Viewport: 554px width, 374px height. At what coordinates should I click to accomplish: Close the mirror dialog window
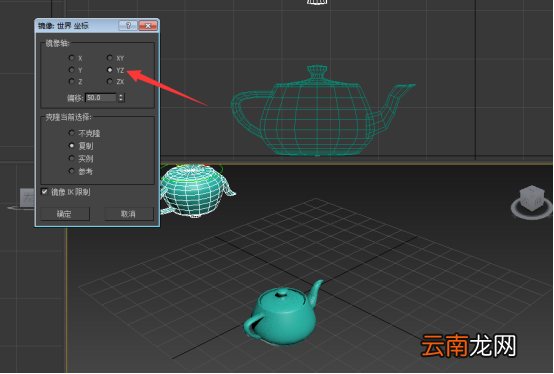pyautogui.click(x=148, y=26)
